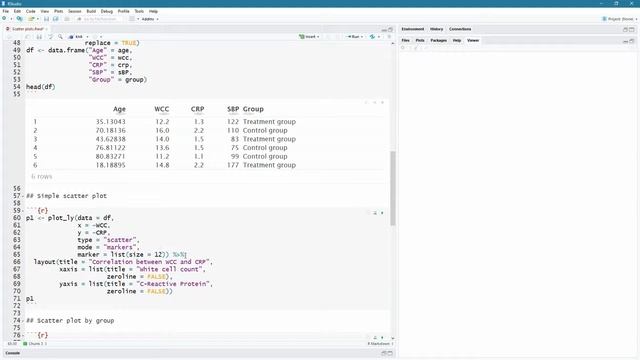
Task: Run the chunk at line 76
Action: [382, 338]
